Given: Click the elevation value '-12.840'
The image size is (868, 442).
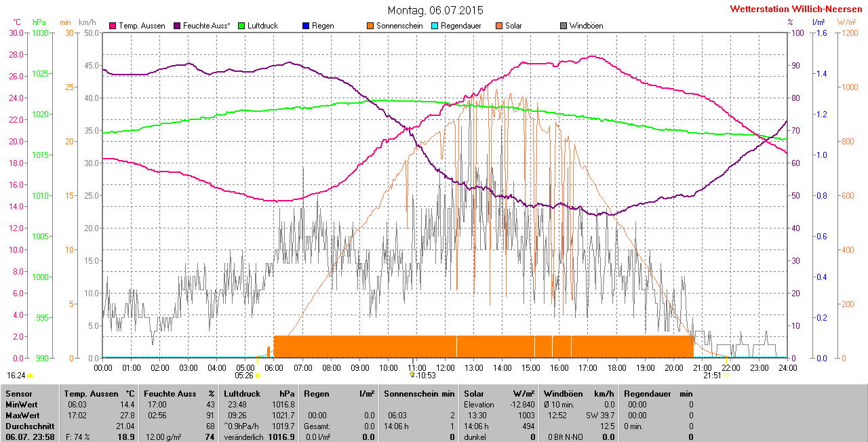Looking at the screenshot, I should [521, 404].
